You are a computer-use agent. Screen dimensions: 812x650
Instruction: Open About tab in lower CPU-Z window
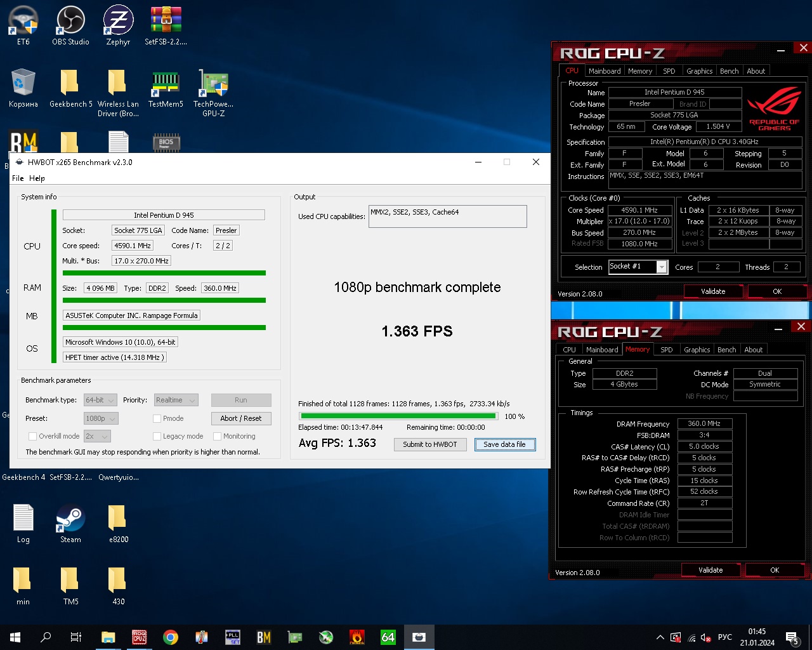pos(753,350)
